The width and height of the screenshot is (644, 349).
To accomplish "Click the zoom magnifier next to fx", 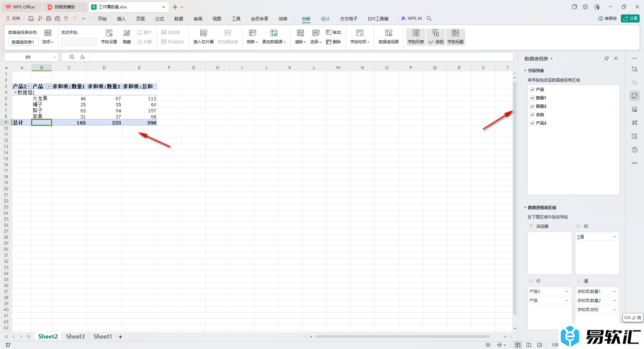I will point(72,57).
